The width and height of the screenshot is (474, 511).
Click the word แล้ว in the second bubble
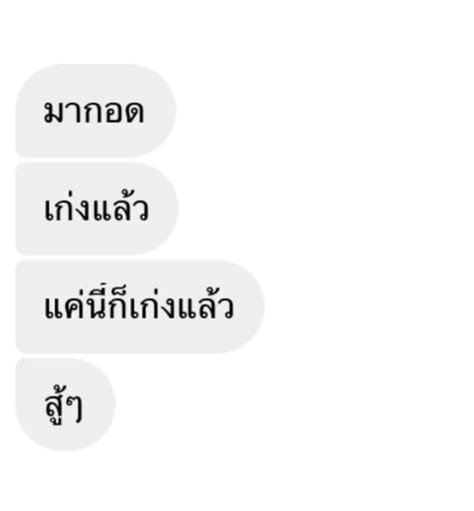(x=121, y=207)
